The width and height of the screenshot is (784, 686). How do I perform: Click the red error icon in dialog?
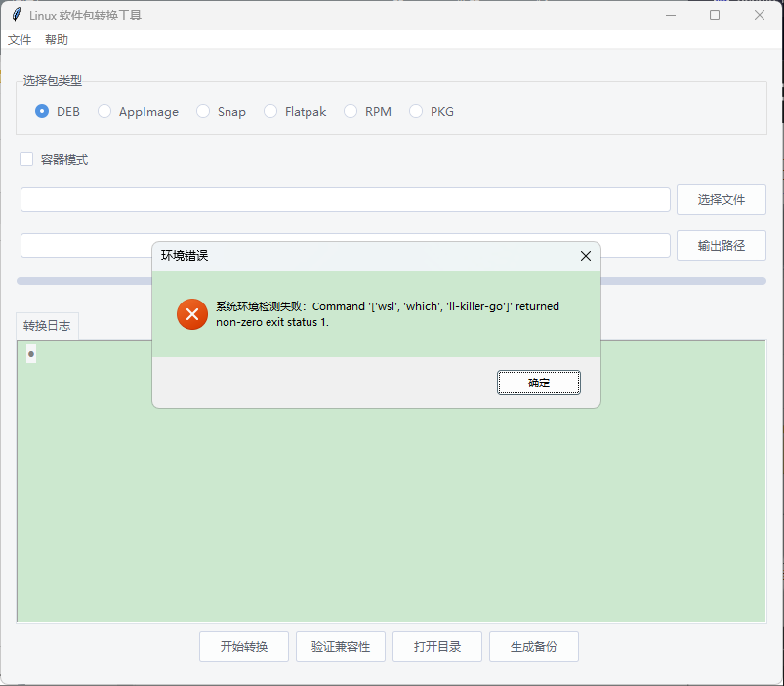[192, 314]
